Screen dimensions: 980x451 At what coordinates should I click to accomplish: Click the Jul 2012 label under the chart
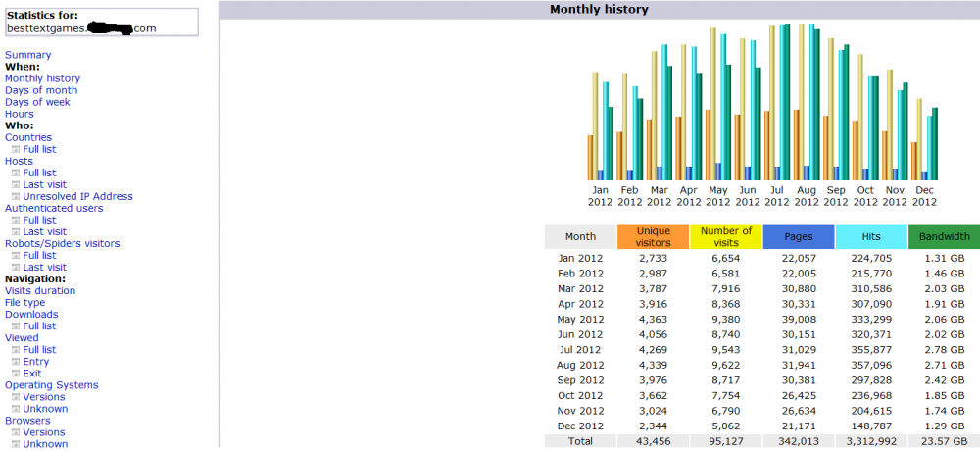click(776, 195)
